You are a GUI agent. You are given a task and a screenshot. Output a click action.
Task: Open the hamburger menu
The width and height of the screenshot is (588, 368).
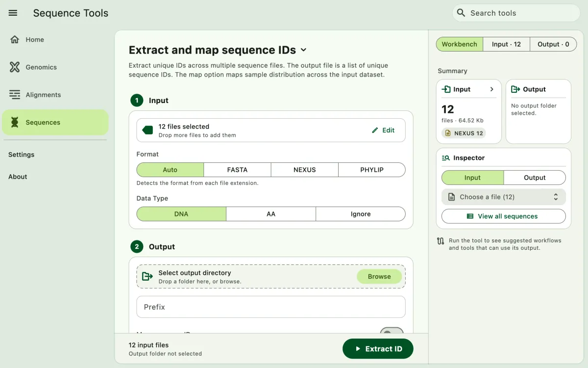pyautogui.click(x=13, y=13)
